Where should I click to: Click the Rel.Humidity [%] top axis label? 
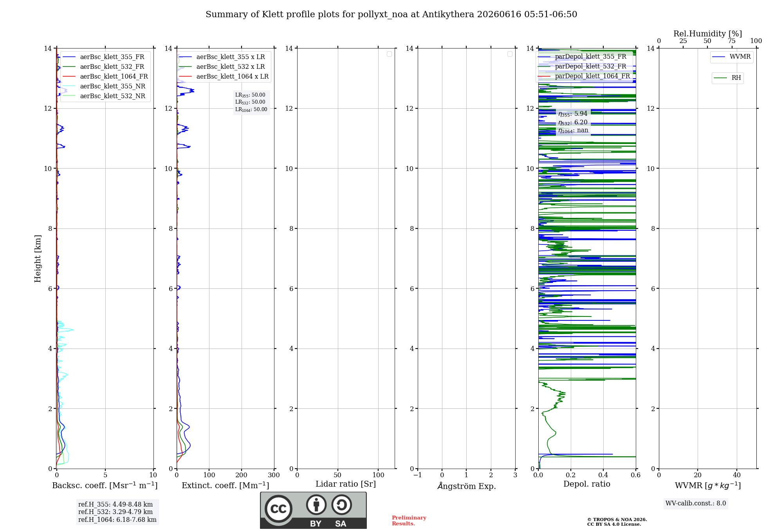click(708, 34)
